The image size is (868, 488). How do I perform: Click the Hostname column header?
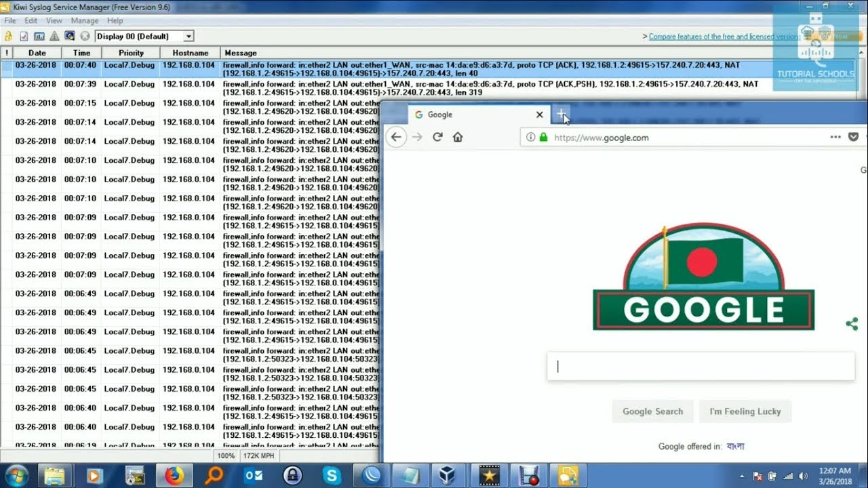(x=191, y=53)
